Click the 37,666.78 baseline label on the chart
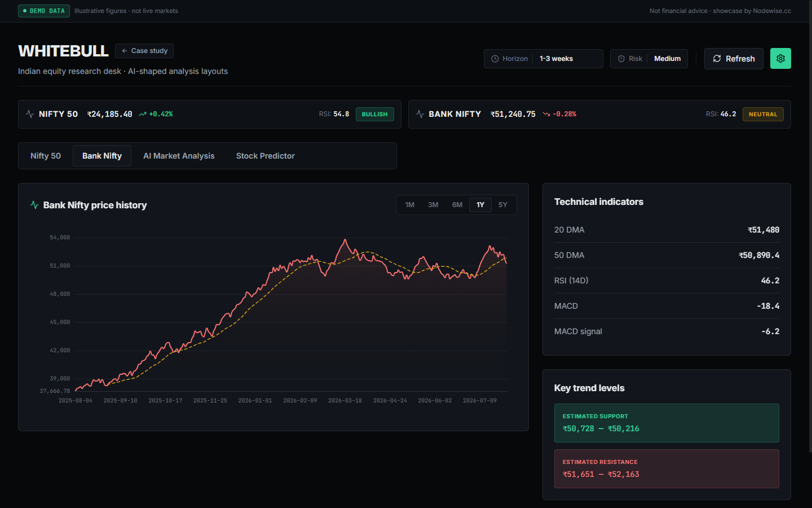 point(55,391)
